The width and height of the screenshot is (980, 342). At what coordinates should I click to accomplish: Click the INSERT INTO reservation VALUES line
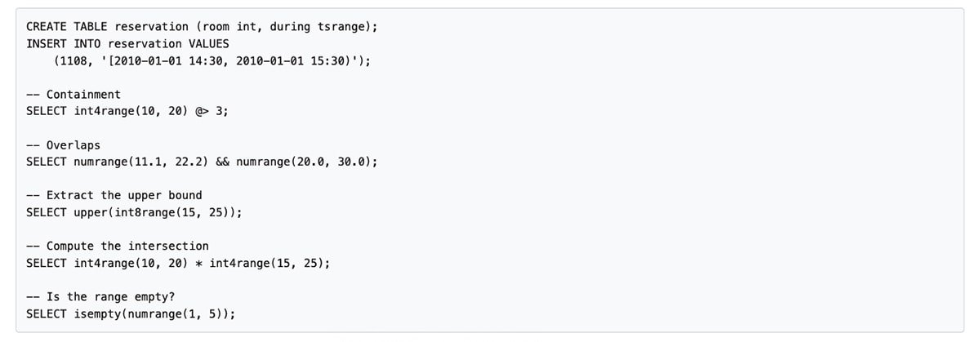point(127,43)
